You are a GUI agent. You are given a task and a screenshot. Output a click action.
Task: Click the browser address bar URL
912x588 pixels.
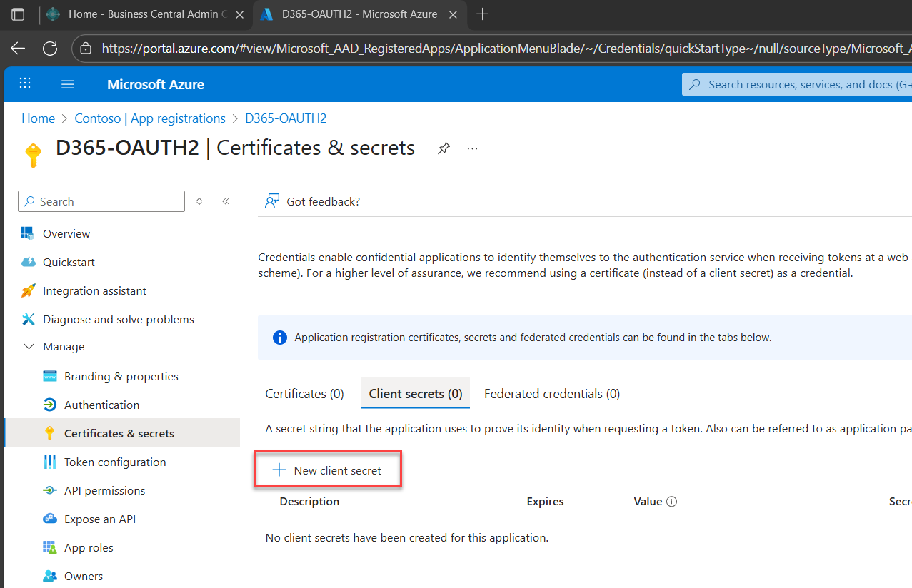[x=506, y=49]
